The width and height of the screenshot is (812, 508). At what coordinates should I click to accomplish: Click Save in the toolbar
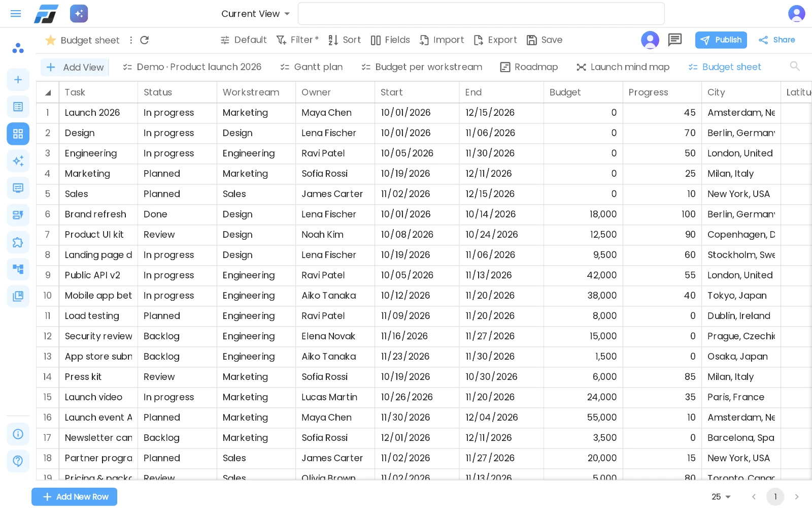544,40
